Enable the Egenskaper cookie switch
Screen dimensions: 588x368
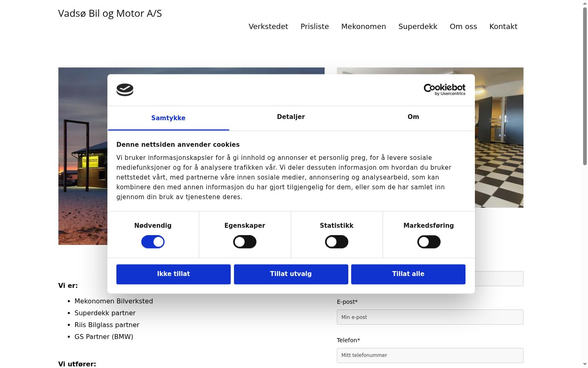(x=245, y=242)
